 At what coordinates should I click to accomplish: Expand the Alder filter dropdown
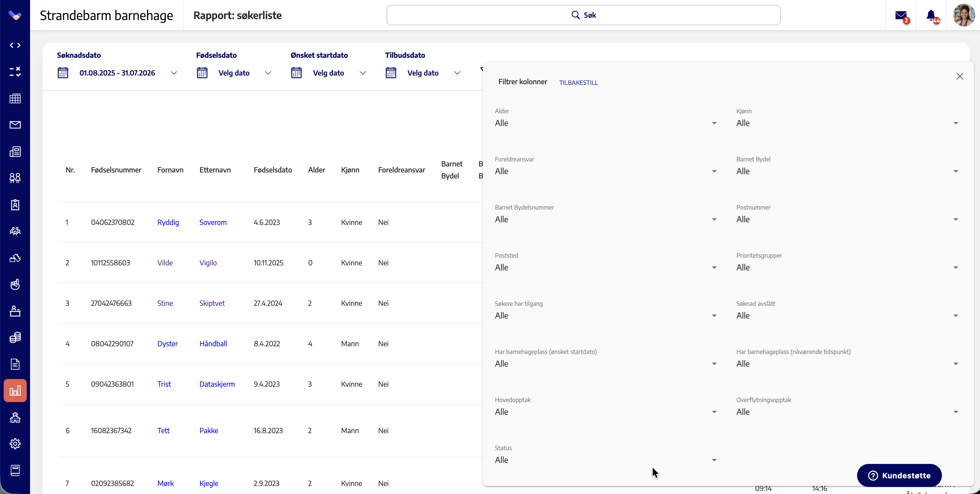606,123
